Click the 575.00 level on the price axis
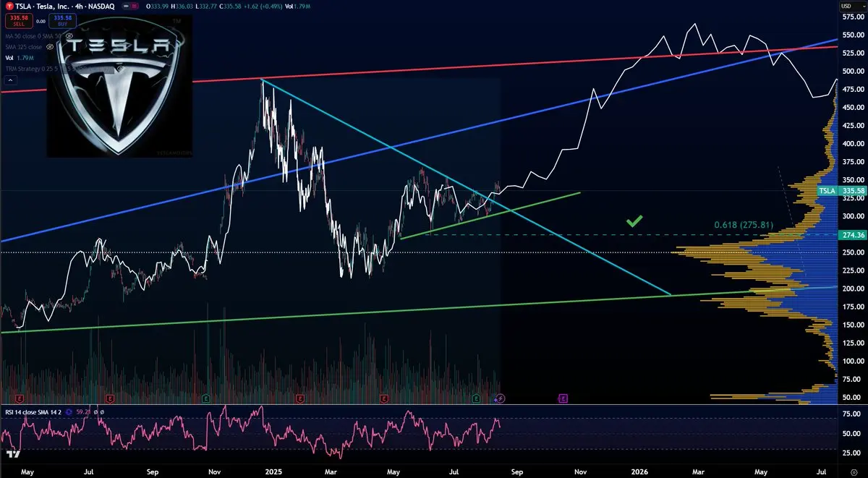The image size is (868, 478). tap(853, 17)
